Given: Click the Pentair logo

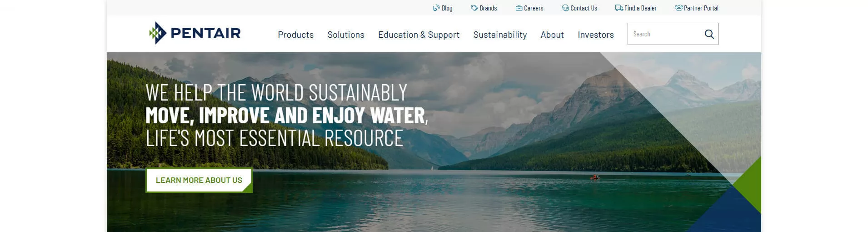Looking at the screenshot, I should point(195,33).
